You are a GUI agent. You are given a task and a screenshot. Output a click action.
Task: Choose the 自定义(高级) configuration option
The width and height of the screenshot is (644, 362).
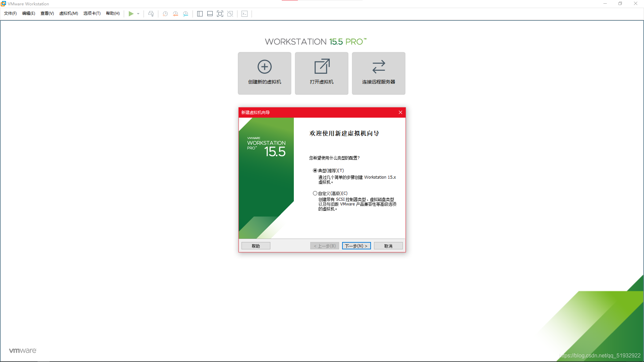tap(315, 193)
